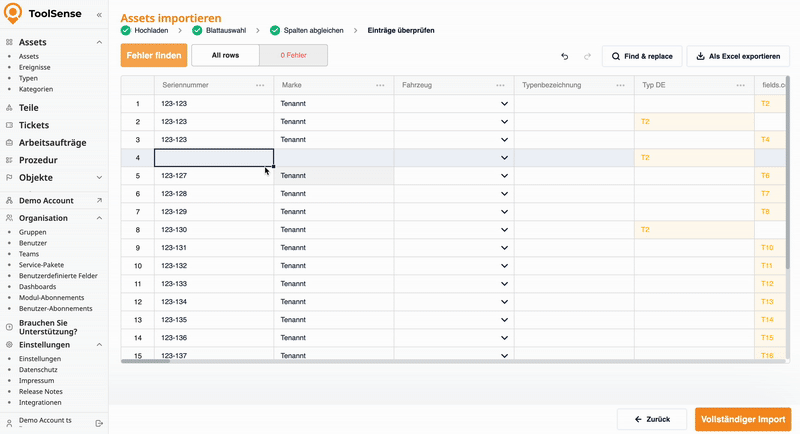Click the ToolSense logo icon
Image resolution: width=800 pixels, height=434 pixels.
pos(14,15)
